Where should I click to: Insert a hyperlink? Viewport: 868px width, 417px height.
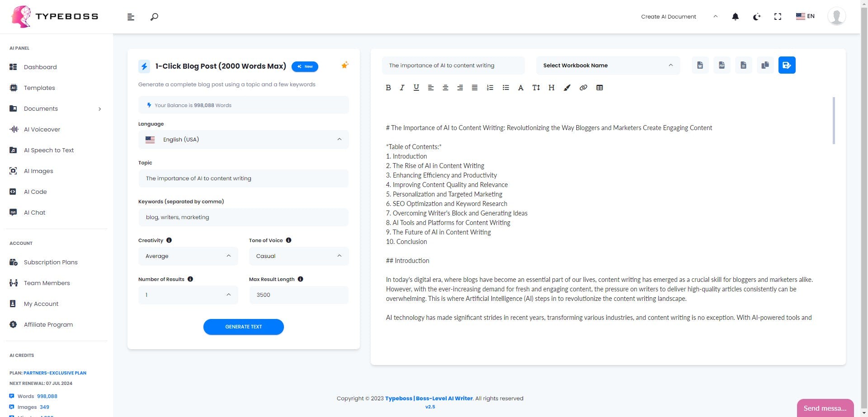point(583,88)
